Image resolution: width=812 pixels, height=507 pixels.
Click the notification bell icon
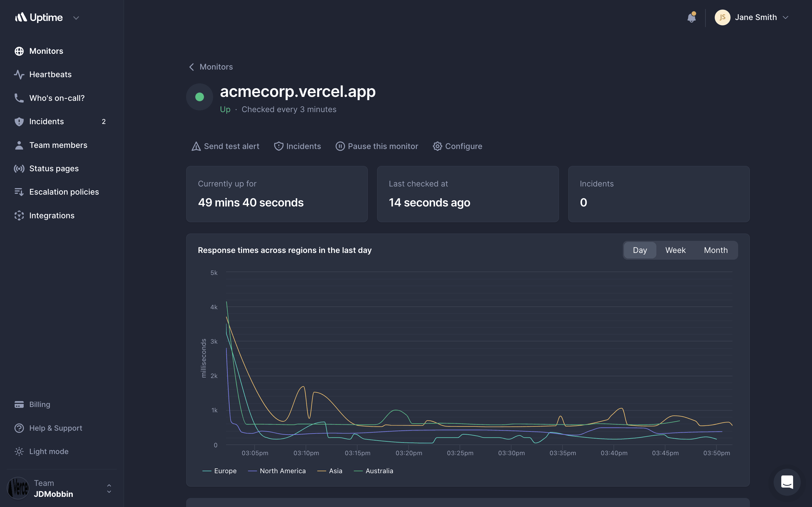tap(691, 17)
